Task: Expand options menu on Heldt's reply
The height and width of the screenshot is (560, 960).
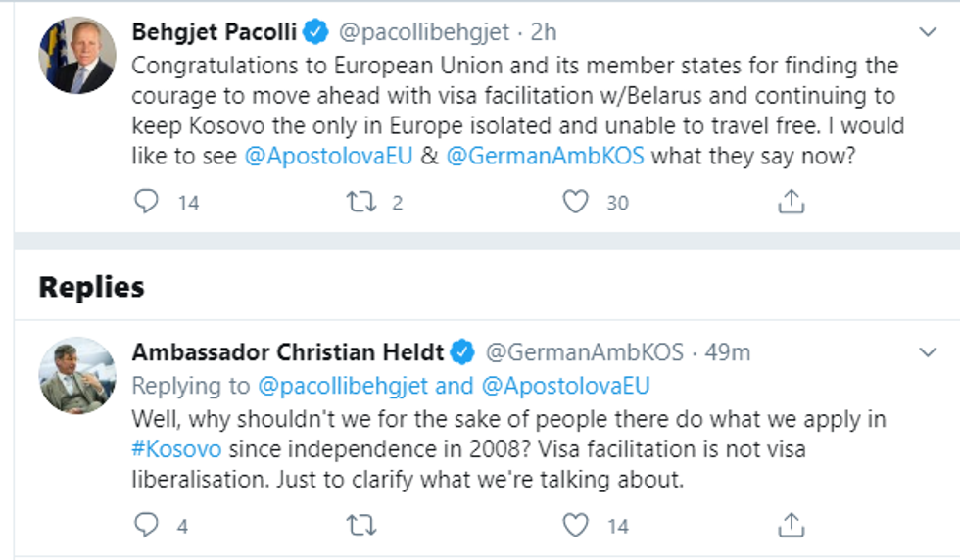Action: point(928,350)
